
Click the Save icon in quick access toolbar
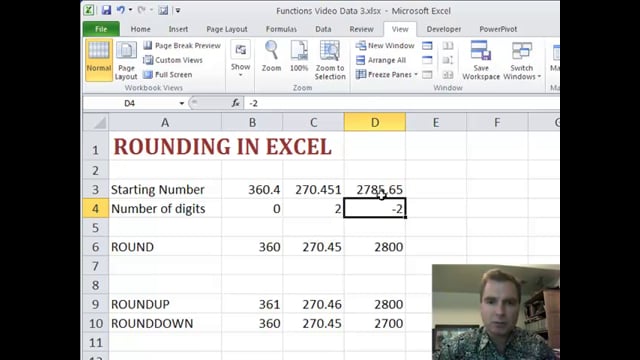click(106, 10)
